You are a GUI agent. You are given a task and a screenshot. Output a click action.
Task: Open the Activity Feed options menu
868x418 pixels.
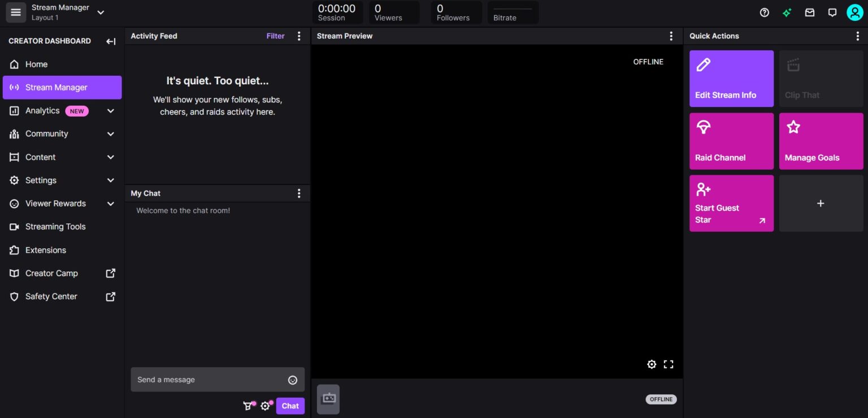tap(299, 36)
